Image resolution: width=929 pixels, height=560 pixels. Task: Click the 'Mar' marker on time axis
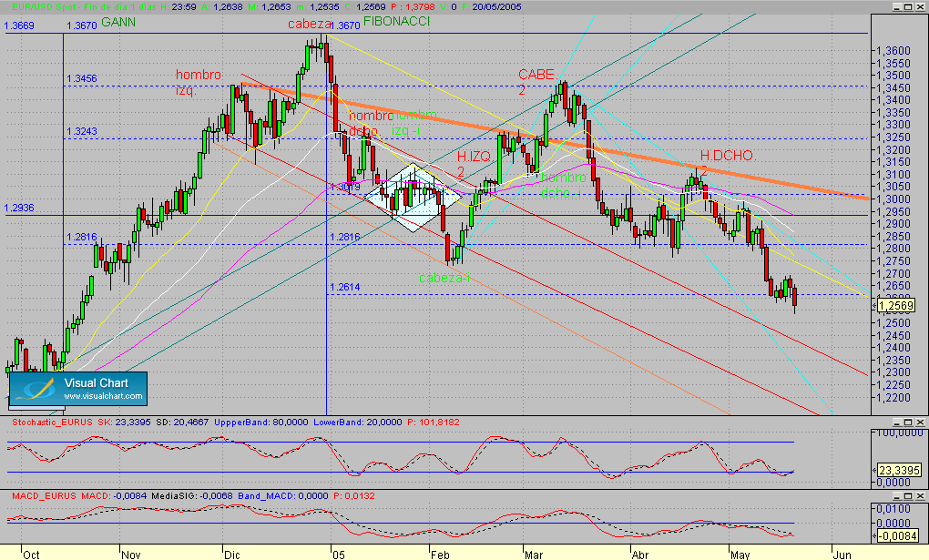(533, 555)
